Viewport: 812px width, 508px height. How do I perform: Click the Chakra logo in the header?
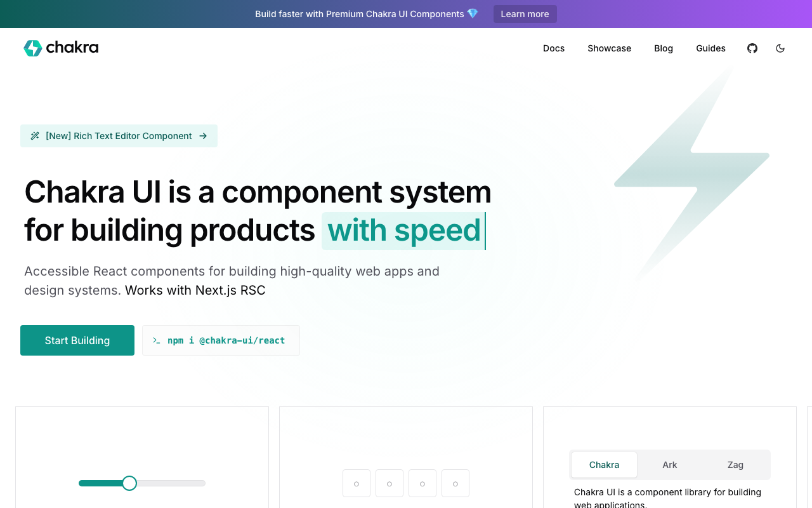tap(61, 48)
